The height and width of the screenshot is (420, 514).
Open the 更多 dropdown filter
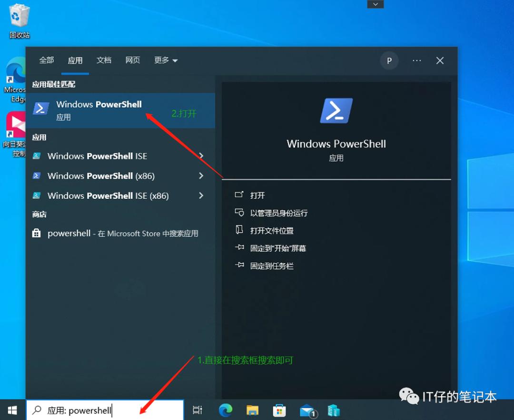point(165,60)
